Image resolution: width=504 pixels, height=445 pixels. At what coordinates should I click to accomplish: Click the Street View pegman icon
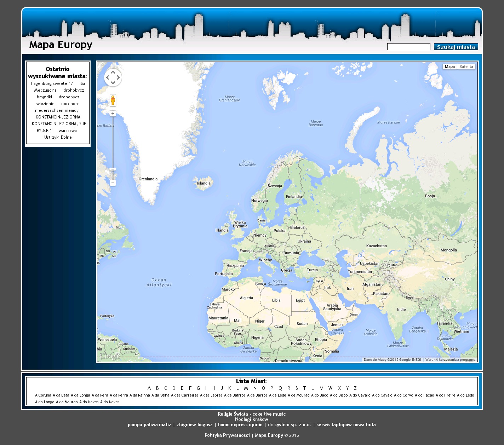(x=113, y=100)
